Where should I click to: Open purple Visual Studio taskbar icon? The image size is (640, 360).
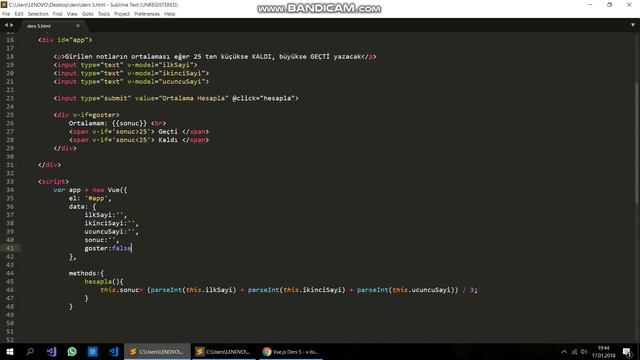51,351
